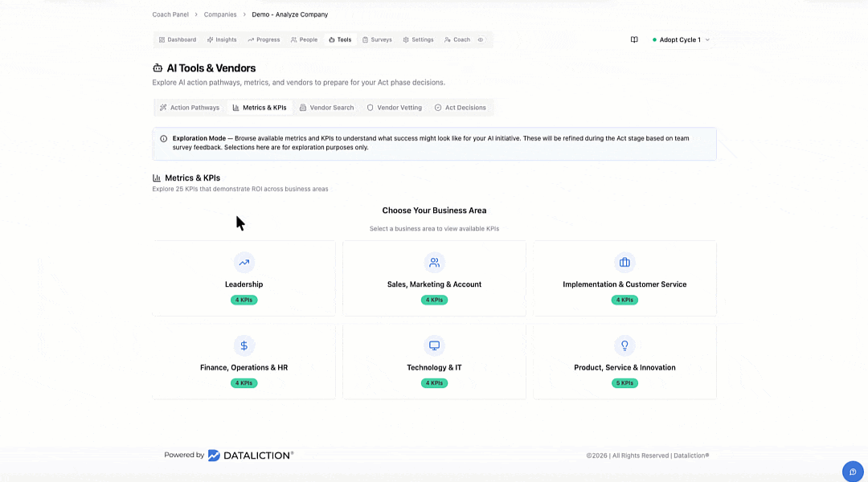Click the Sales, Marketing people icon
Viewport: 868px width, 482px height.
(x=434, y=263)
